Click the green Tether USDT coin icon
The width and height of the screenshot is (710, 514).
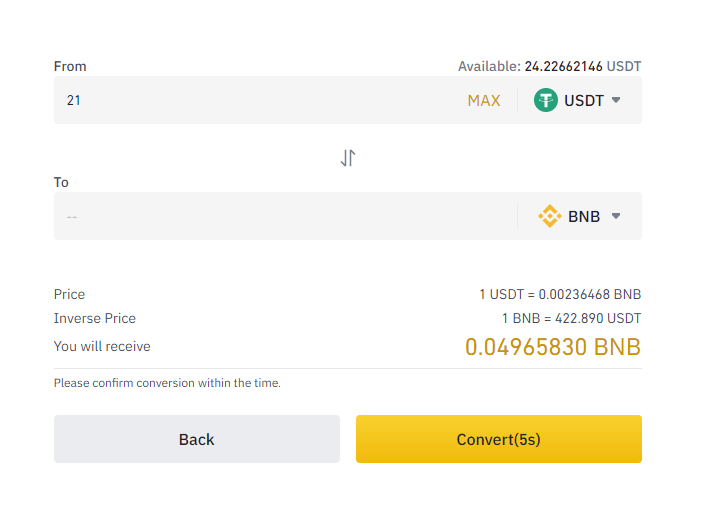(546, 100)
